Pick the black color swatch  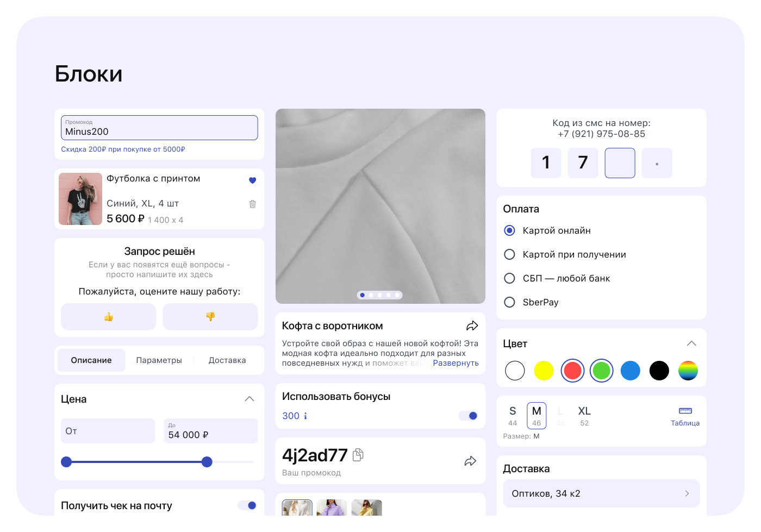(x=659, y=371)
